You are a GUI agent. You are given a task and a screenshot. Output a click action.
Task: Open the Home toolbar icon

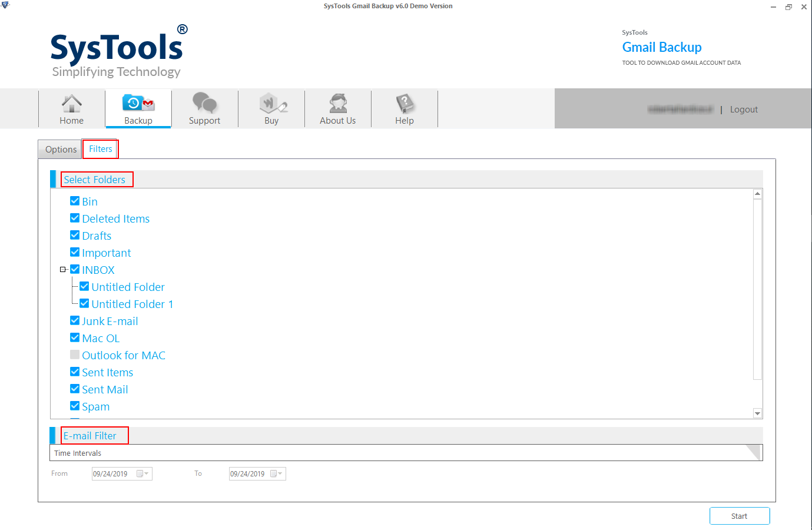(72, 104)
